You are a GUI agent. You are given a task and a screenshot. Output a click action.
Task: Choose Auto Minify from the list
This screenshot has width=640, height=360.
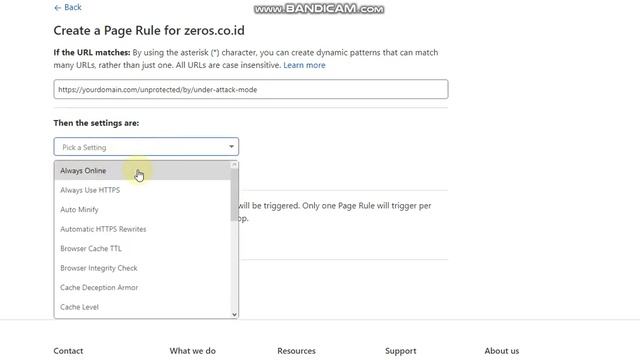tap(142, 209)
